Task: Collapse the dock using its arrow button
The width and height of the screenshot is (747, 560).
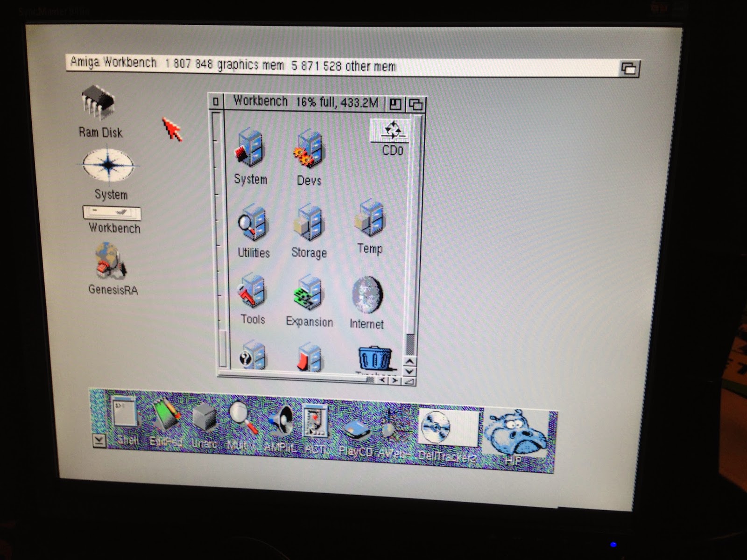Action: pyautogui.click(x=99, y=440)
